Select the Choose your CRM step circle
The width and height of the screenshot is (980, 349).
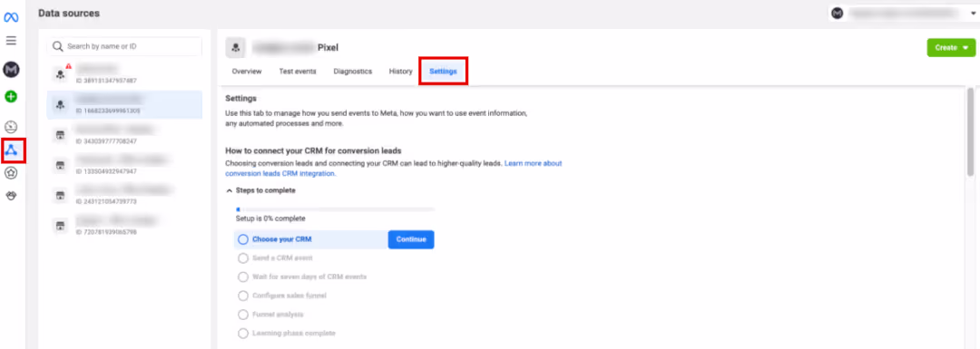coord(244,239)
